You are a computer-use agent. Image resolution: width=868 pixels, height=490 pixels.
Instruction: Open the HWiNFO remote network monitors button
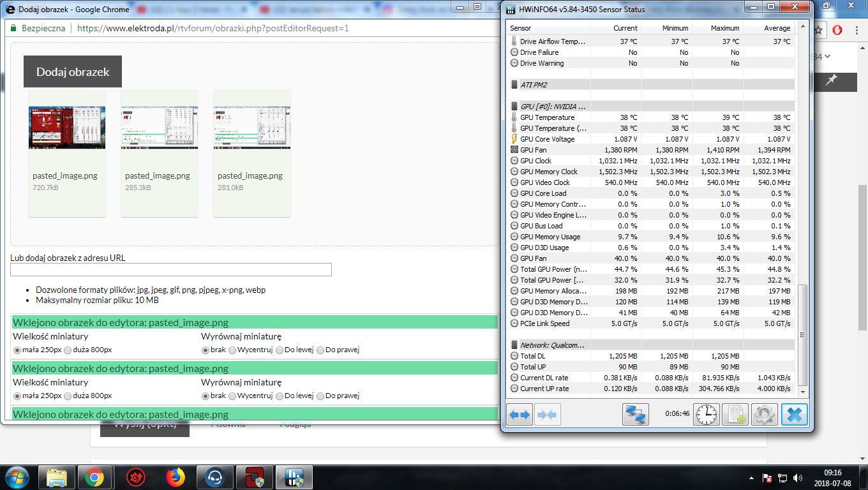[x=635, y=415]
